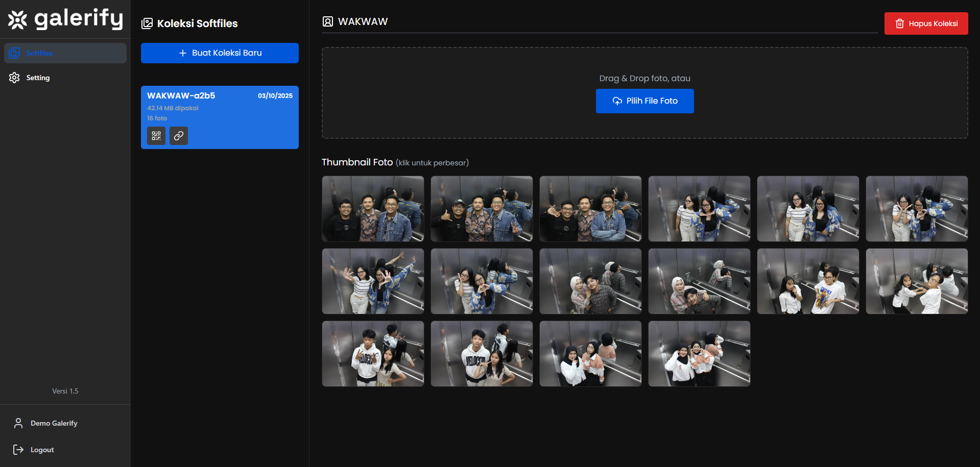Click the copy link icon on collection card
The image size is (980, 467).
[x=179, y=136]
